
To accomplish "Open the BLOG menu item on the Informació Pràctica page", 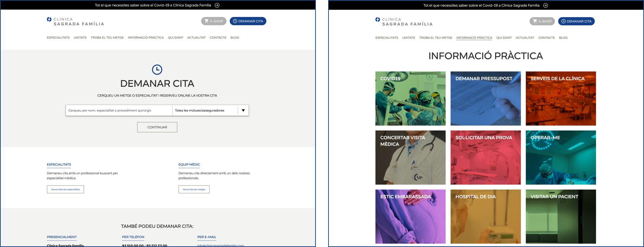I will [563, 38].
